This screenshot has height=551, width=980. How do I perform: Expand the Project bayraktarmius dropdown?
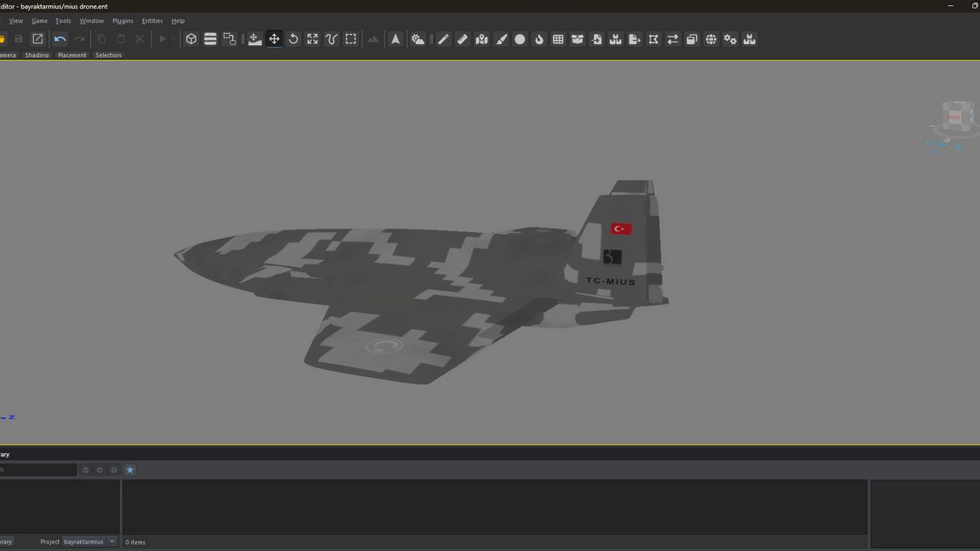click(x=111, y=542)
